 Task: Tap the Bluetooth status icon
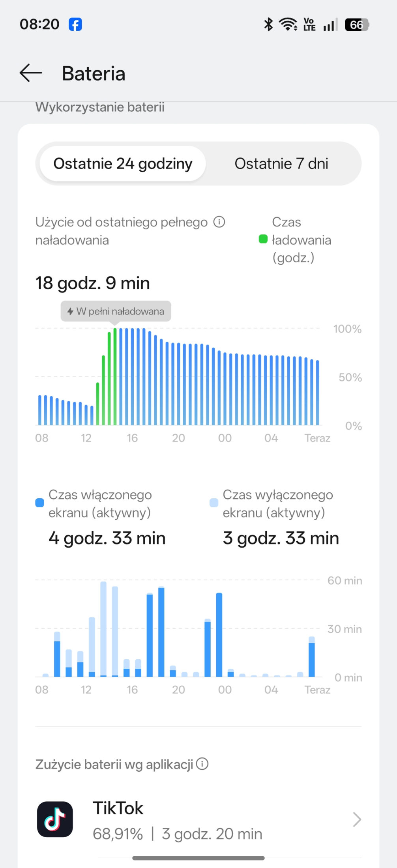tap(268, 24)
